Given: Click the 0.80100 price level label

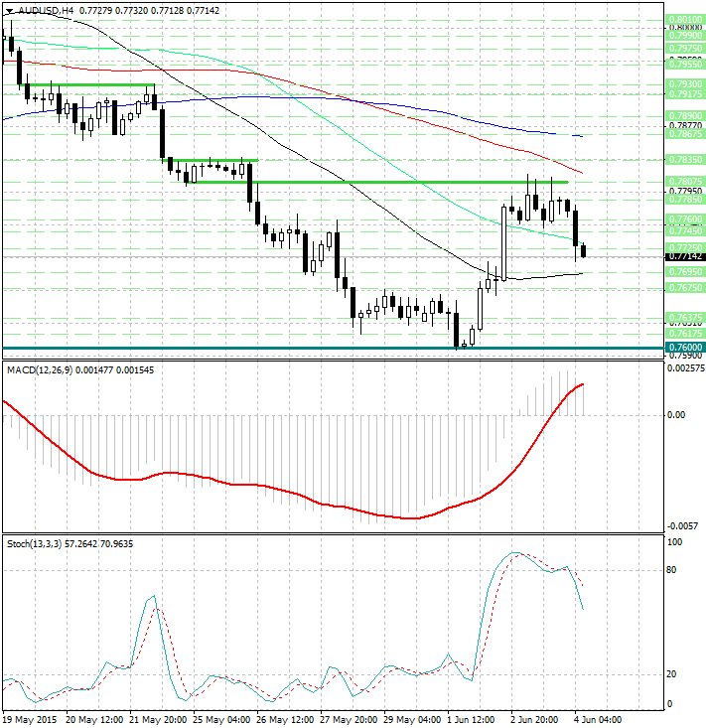Looking at the screenshot, I should click(685, 20).
